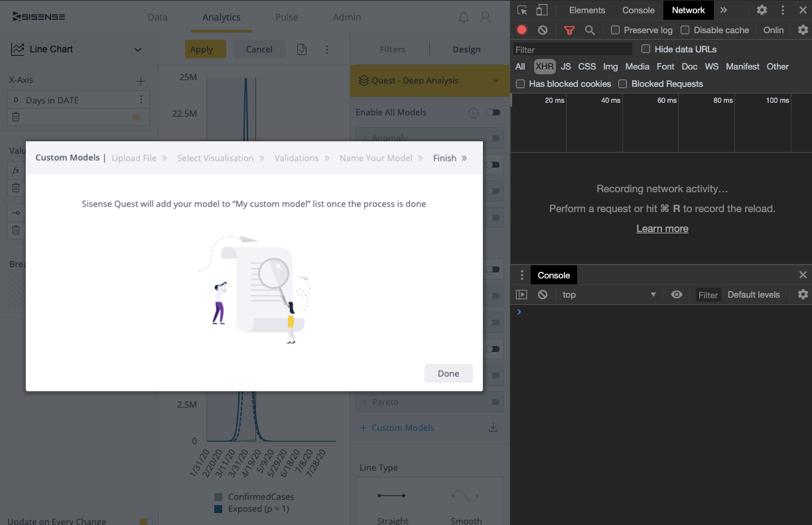This screenshot has height=525, width=812.
Task: Open the Learn more link
Action: tap(662, 229)
